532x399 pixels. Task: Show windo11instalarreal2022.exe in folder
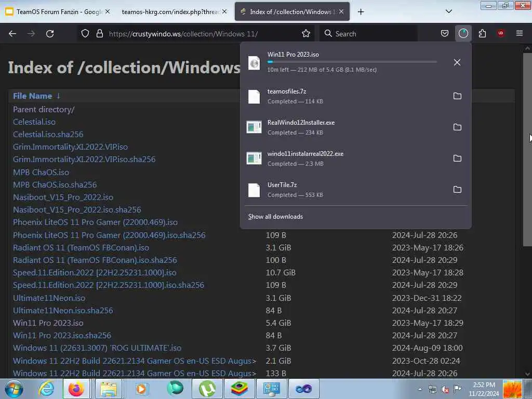coord(457,158)
